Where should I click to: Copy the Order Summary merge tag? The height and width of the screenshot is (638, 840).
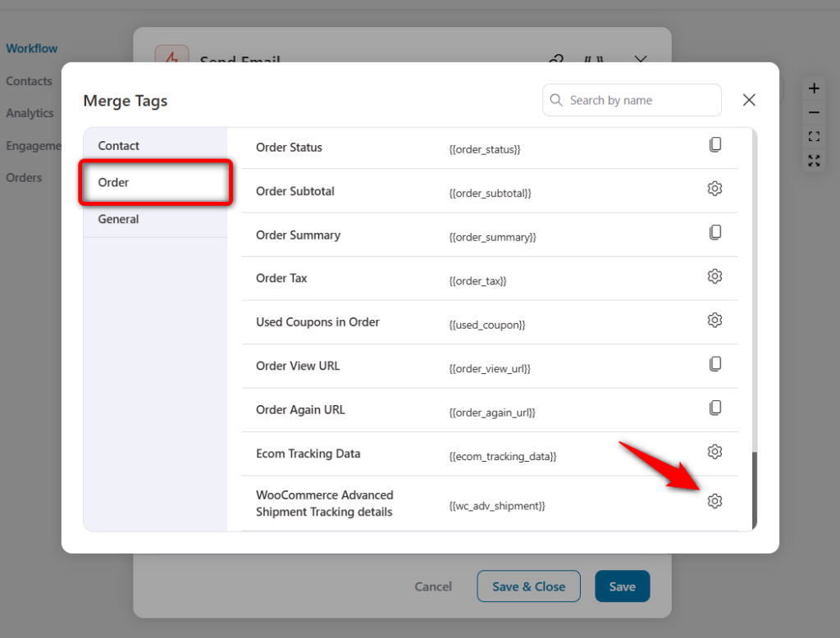coord(714,233)
